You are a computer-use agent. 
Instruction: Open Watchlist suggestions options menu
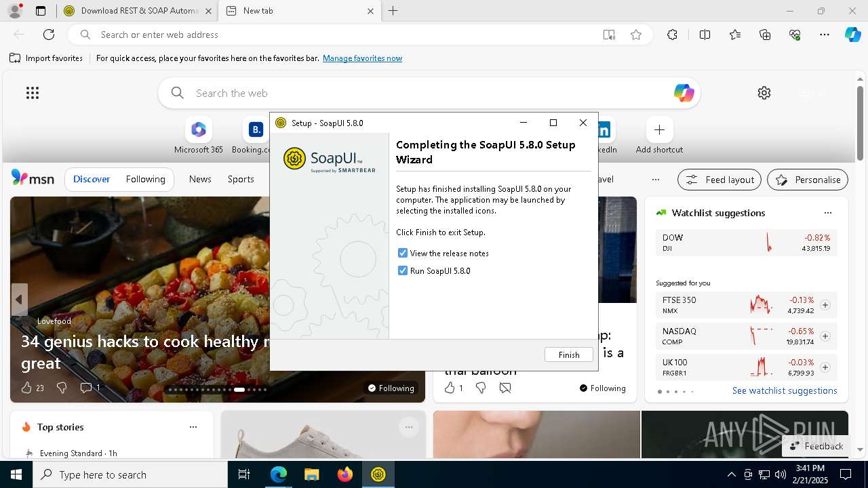827,213
